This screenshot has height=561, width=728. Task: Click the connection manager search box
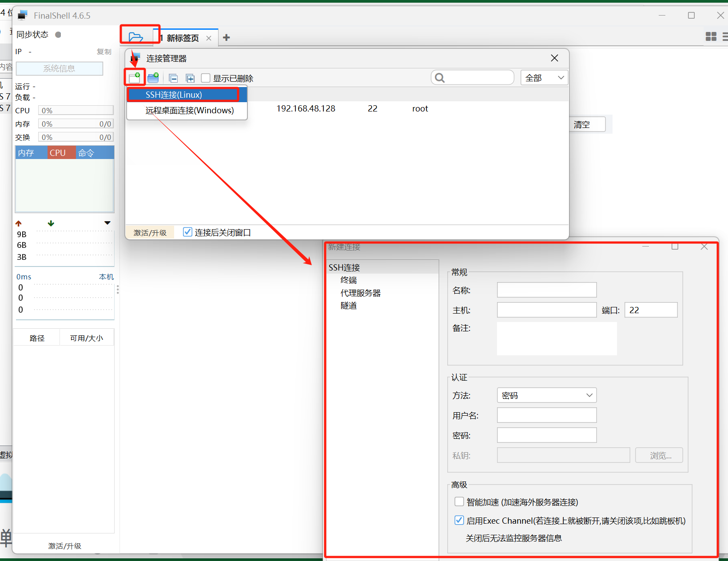click(473, 78)
